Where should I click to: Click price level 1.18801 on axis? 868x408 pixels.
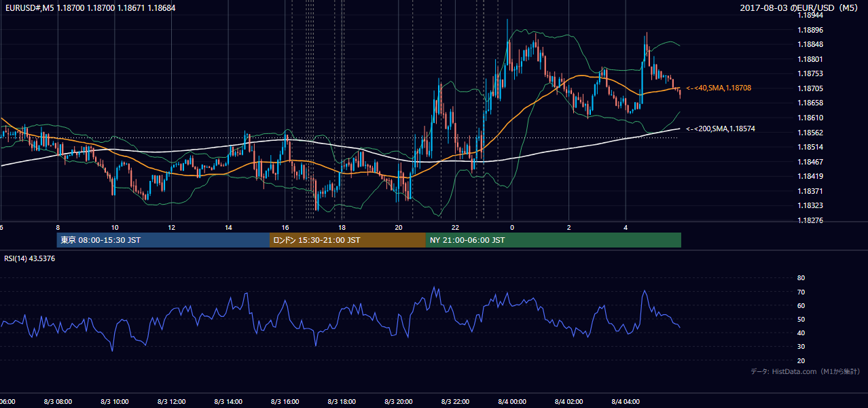pos(810,59)
